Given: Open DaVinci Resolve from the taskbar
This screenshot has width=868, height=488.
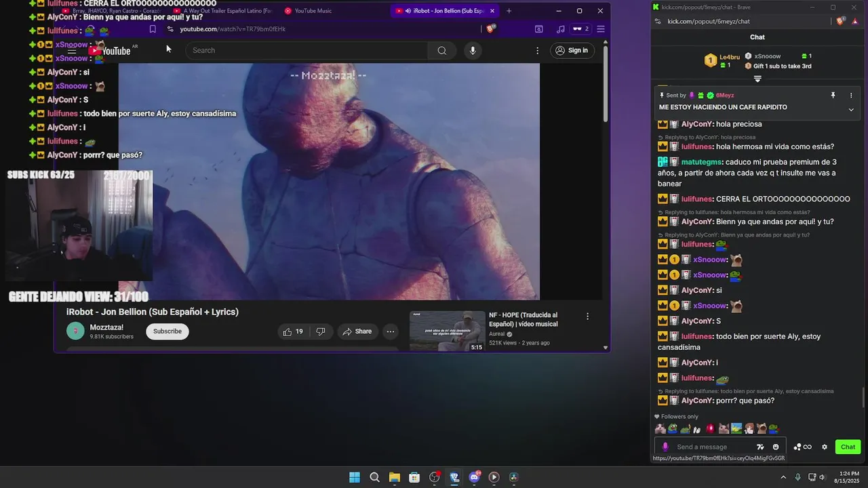Looking at the screenshot, I should point(514,477).
